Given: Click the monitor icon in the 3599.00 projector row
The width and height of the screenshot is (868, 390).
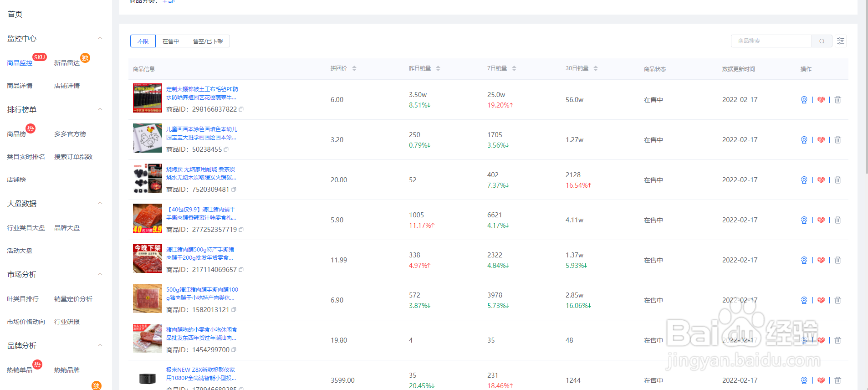Looking at the screenshot, I should [x=804, y=380].
